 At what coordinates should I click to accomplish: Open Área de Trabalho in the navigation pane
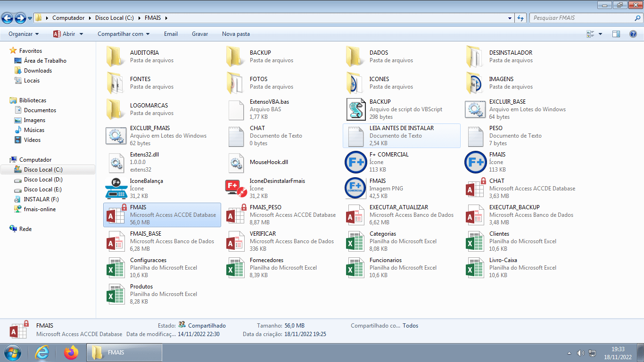[x=45, y=61]
